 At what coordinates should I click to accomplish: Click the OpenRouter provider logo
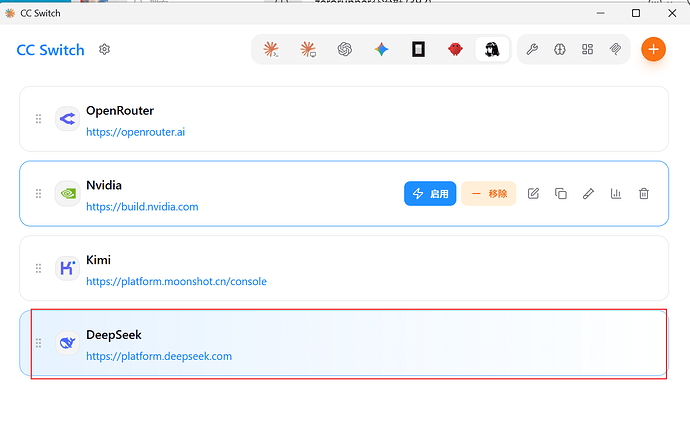(x=67, y=119)
